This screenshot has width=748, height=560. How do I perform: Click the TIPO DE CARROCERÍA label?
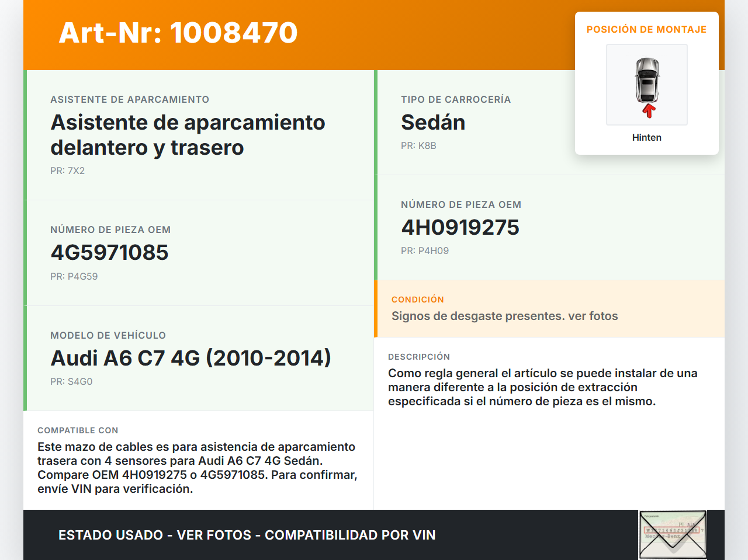tap(456, 99)
